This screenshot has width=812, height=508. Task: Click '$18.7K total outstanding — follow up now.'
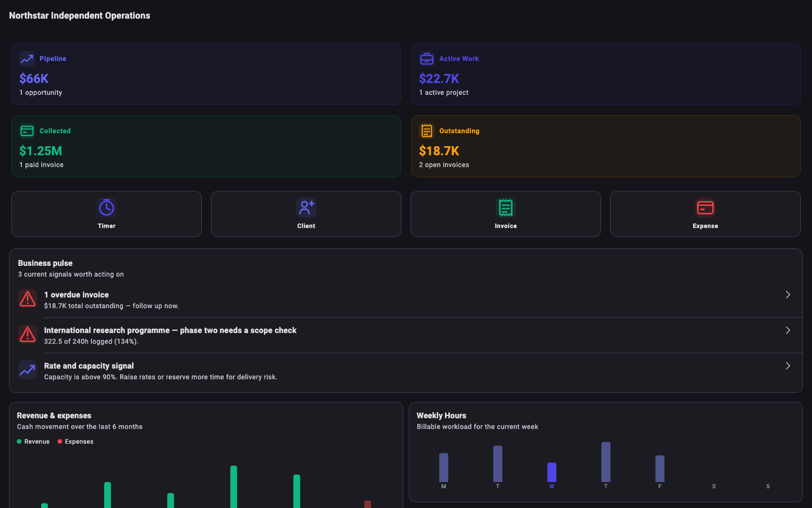tap(112, 306)
